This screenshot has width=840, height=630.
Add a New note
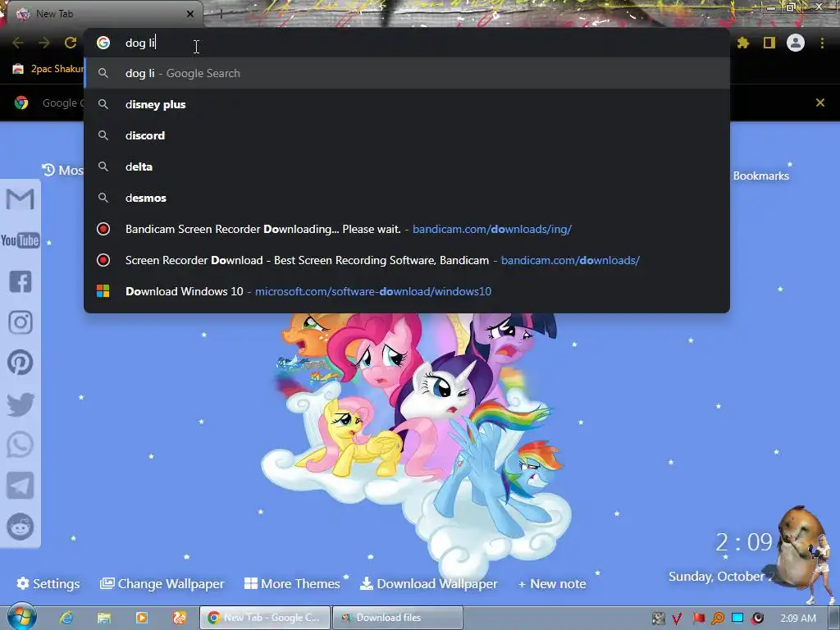(552, 583)
